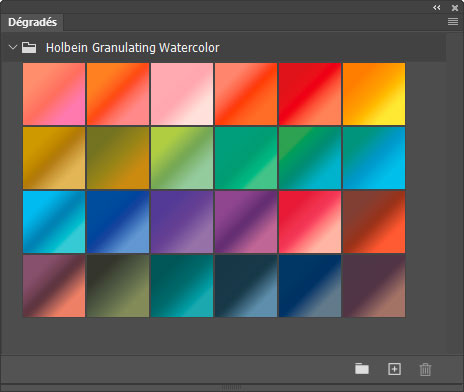Pick the emerald green gradient swatch
464x392 pixels.
pos(246,158)
